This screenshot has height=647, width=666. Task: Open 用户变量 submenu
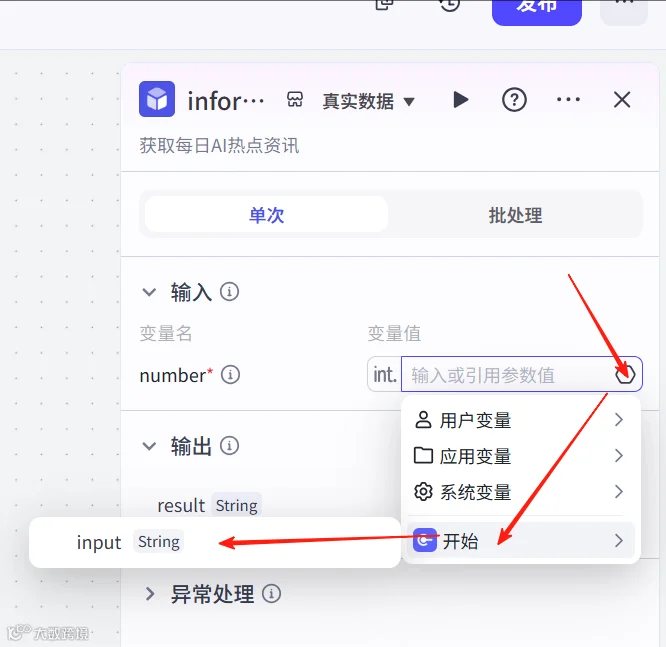pos(520,420)
